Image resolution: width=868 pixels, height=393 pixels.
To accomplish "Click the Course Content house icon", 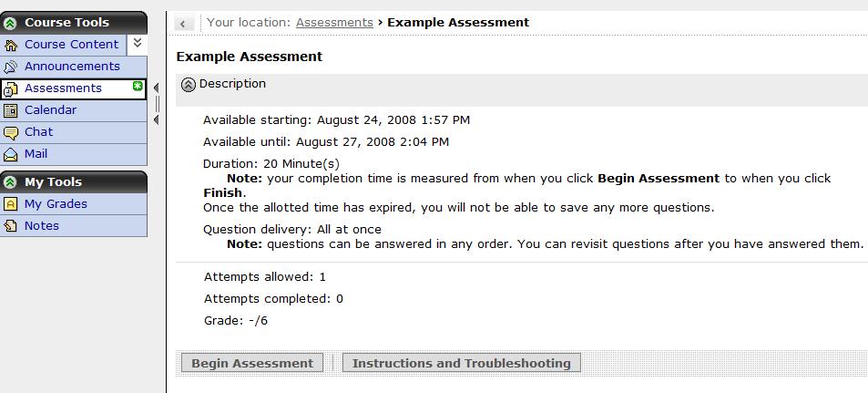I will 11,45.
